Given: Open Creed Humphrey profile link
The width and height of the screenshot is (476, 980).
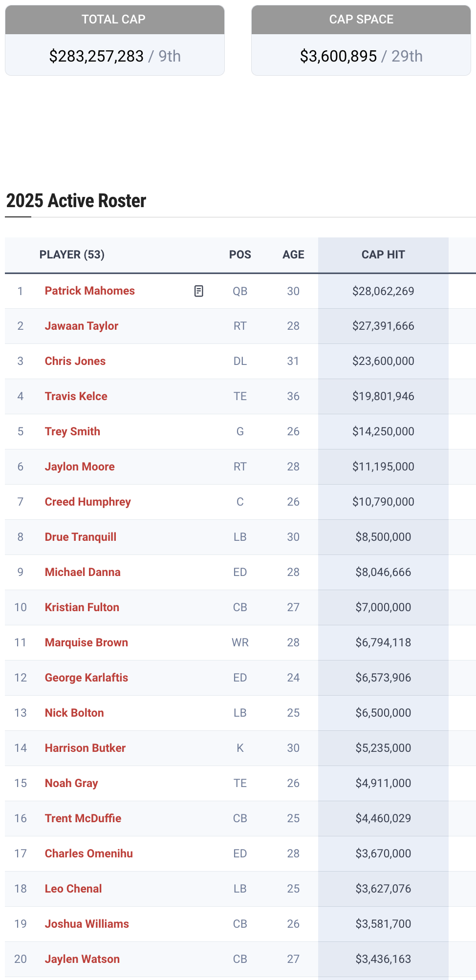Looking at the screenshot, I should coord(88,502).
